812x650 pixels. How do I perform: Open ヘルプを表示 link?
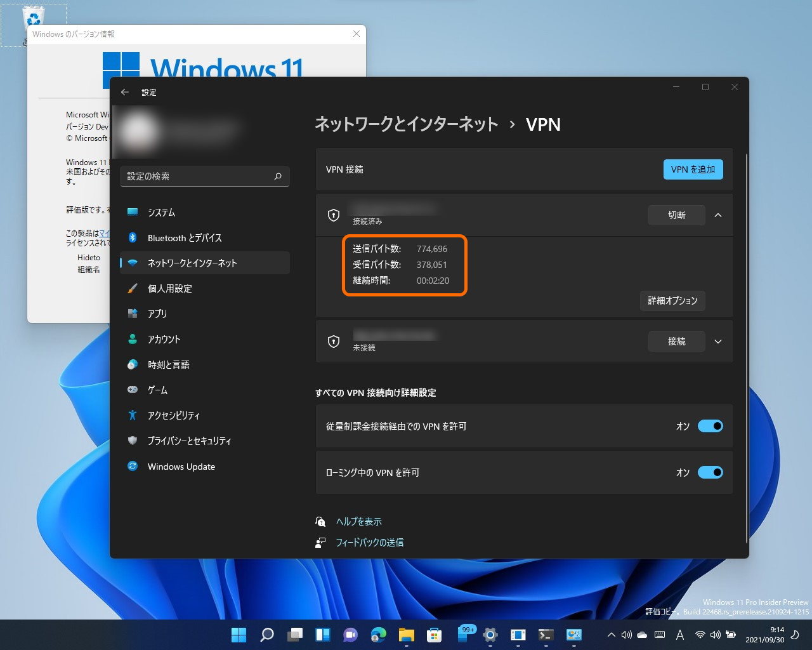[358, 521]
